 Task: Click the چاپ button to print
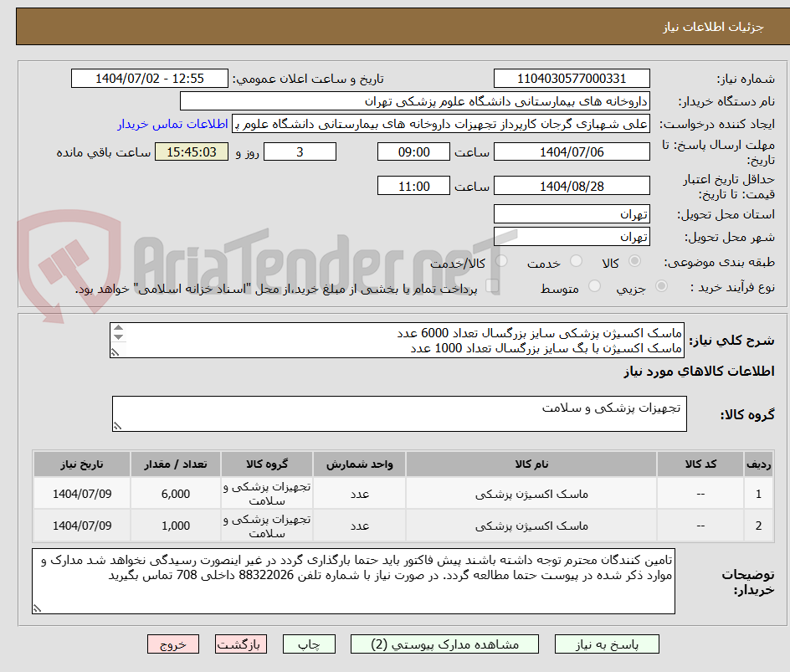click(x=309, y=644)
